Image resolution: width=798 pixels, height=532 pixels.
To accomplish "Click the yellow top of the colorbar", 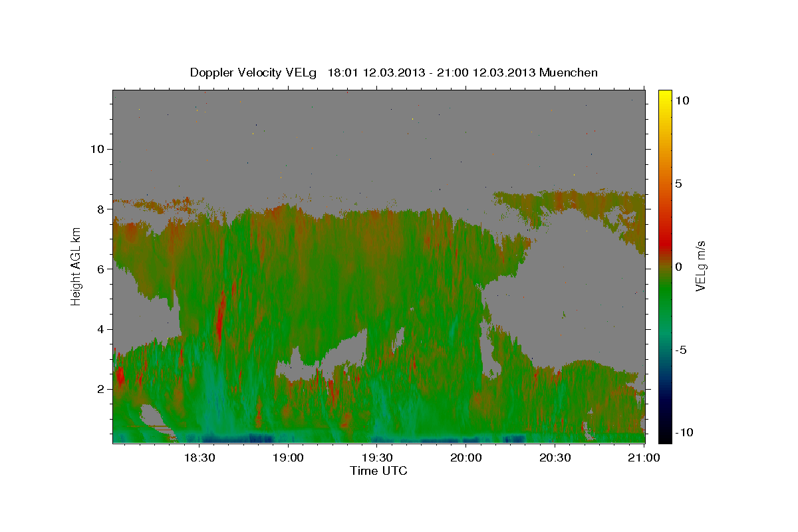I will click(x=664, y=95).
